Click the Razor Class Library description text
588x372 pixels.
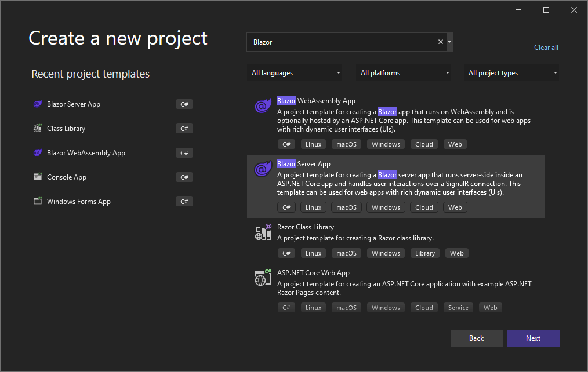(355, 238)
